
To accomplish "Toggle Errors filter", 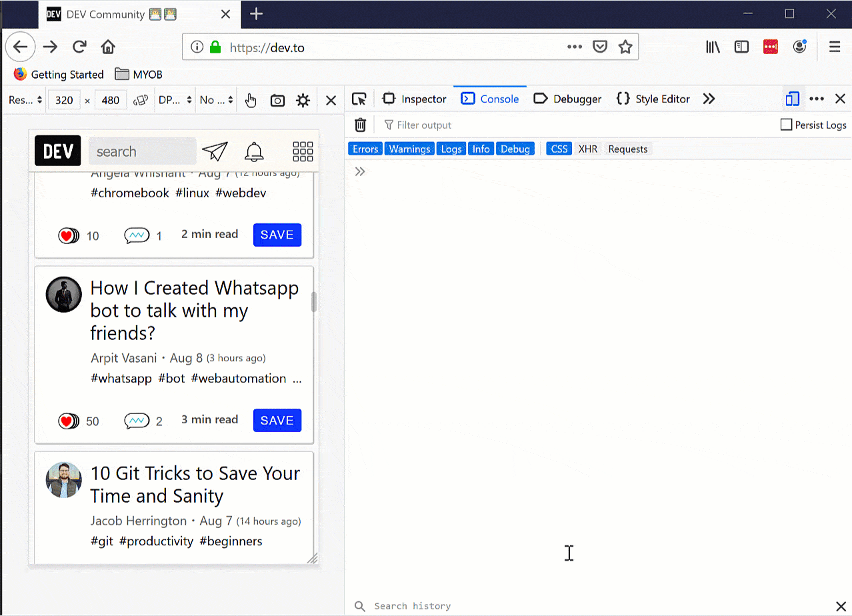I will click(x=365, y=149).
